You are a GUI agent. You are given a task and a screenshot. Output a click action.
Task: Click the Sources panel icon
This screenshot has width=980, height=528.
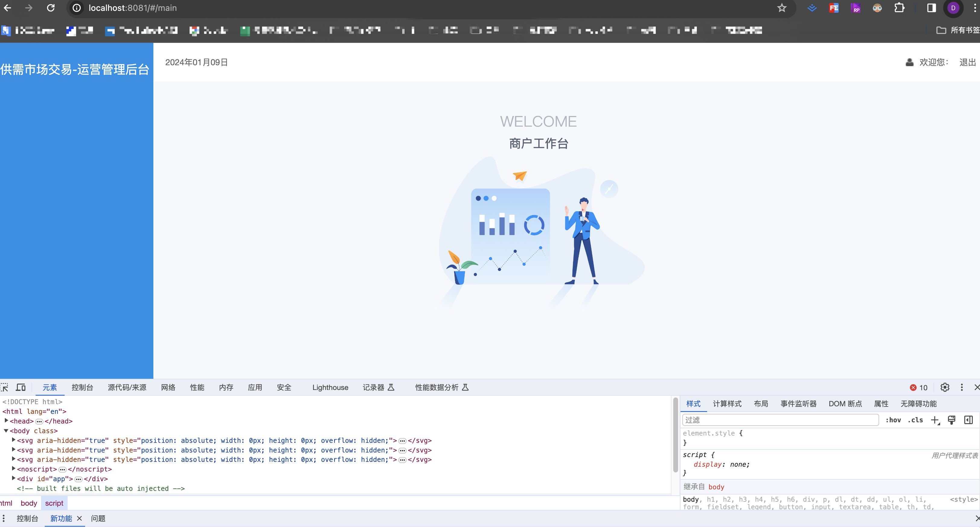click(128, 388)
